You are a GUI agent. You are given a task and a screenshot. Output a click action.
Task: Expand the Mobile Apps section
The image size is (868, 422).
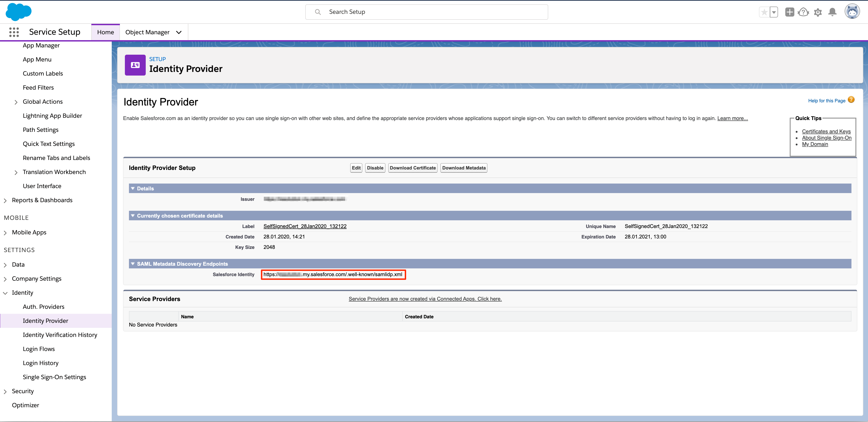tap(5, 233)
